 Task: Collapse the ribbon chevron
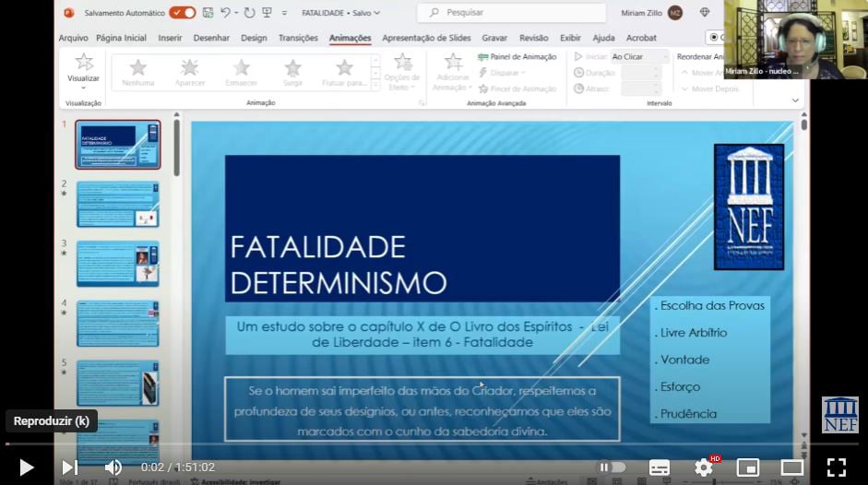(795, 101)
